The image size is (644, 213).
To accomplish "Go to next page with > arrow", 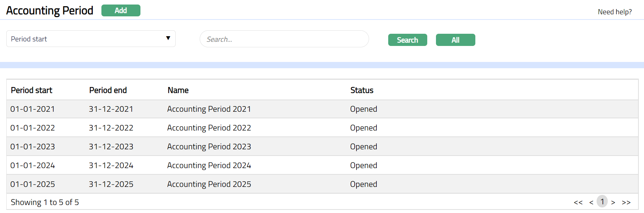I will 613,202.
